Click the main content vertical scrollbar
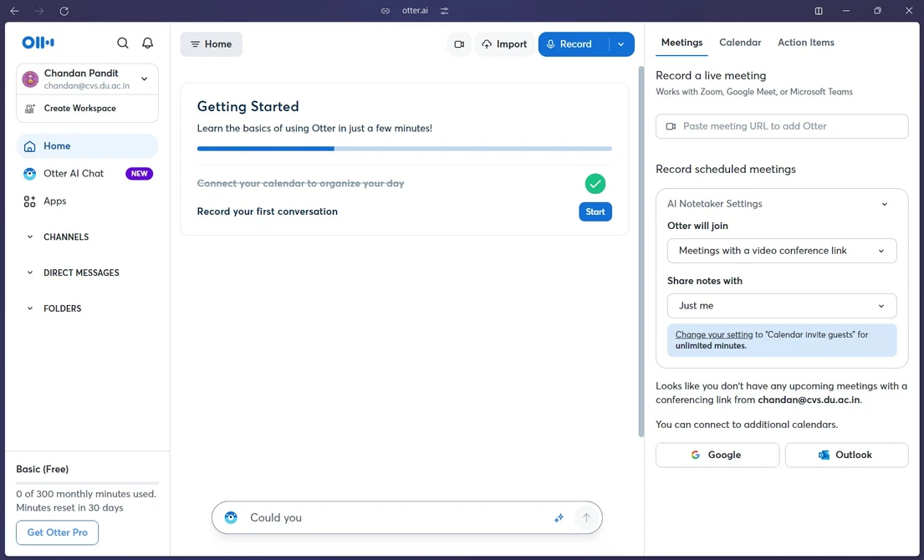Screen dimensions: 924x560 641,252
